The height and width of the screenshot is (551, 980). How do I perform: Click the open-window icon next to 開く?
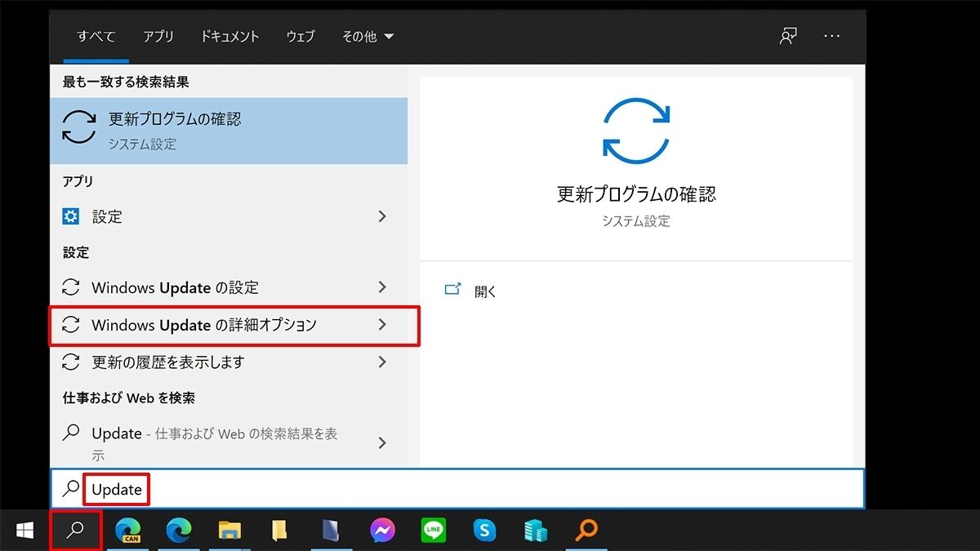point(452,290)
